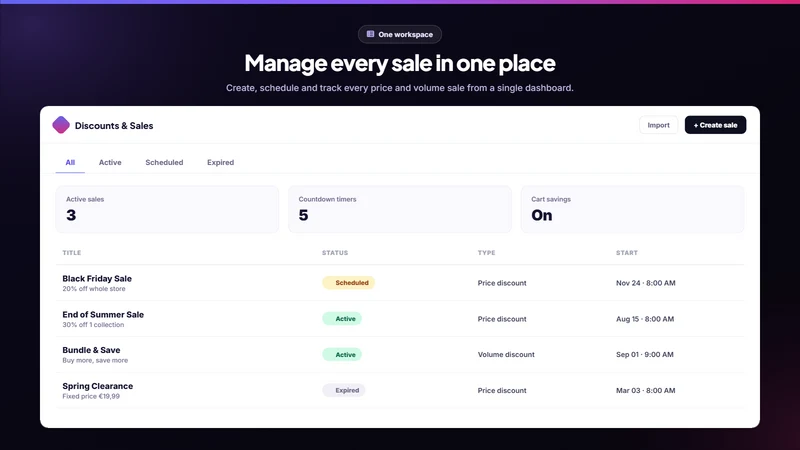Click the Manage every sale in one place headline
The width and height of the screenshot is (800, 450).
(400, 63)
